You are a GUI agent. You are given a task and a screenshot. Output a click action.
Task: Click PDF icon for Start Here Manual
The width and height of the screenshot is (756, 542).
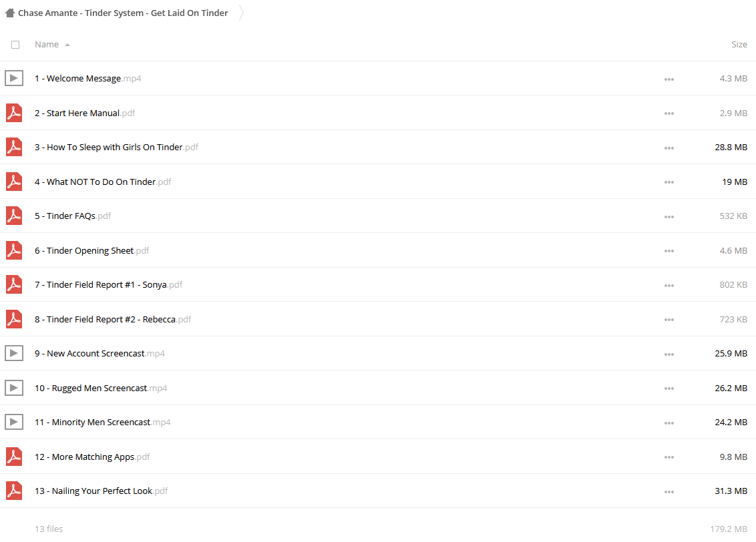click(14, 113)
